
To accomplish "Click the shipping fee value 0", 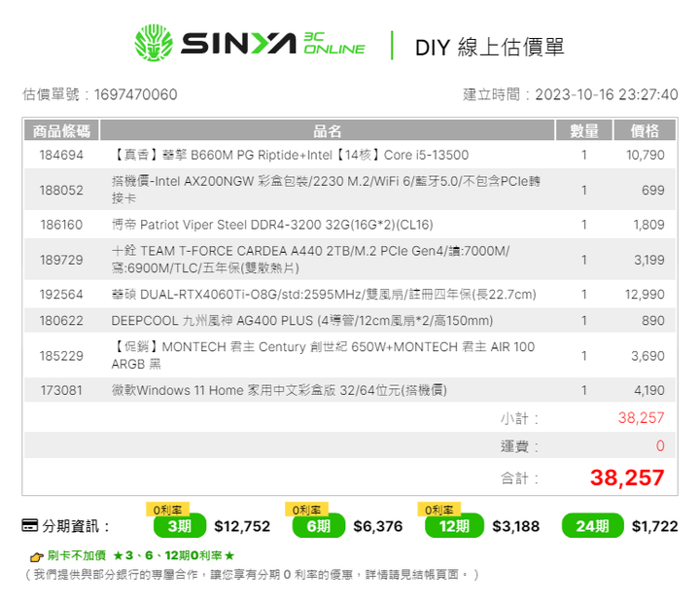I will [660, 445].
